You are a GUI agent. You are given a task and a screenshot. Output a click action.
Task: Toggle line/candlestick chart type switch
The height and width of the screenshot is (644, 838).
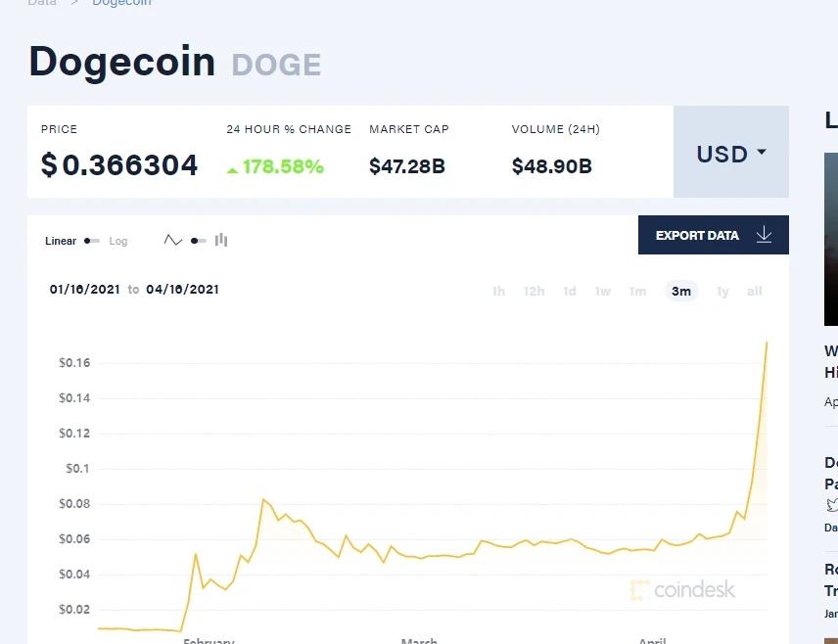[x=199, y=241]
